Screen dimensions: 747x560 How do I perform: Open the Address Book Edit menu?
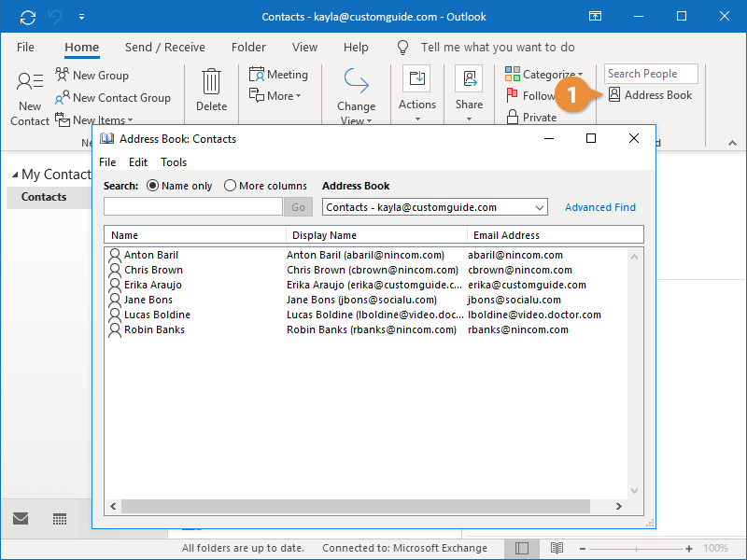pyautogui.click(x=138, y=162)
